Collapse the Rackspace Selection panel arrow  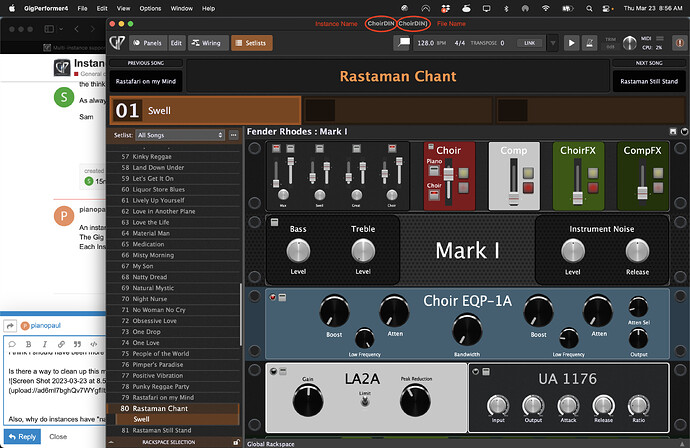(111, 442)
